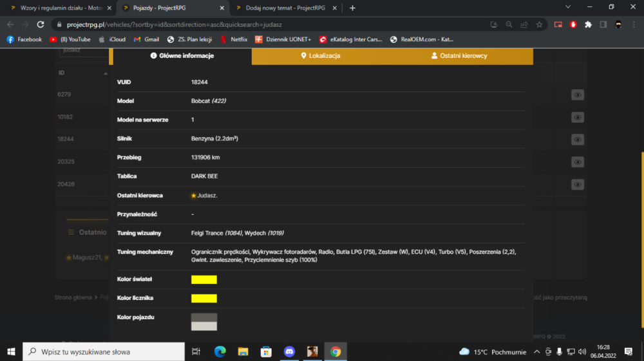
Task: Open the volume control in the tray
Action: (x=582, y=351)
